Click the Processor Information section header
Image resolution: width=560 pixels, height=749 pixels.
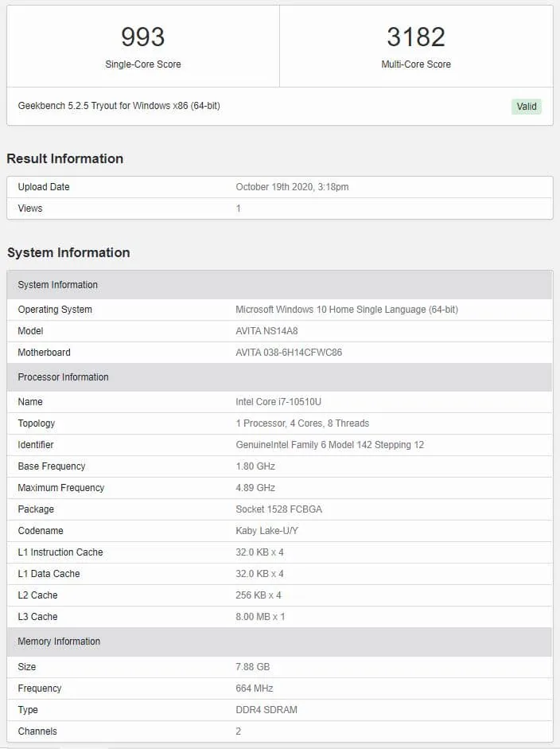point(280,377)
